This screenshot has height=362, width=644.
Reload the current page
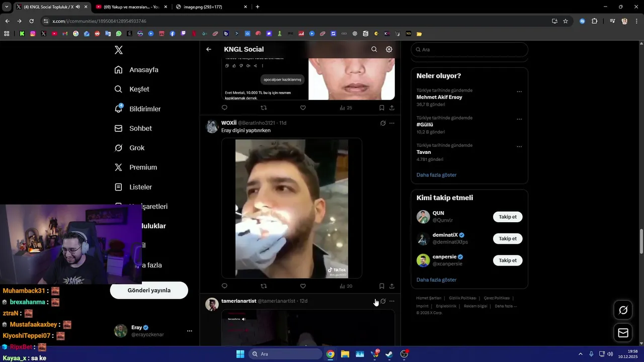coord(31,21)
